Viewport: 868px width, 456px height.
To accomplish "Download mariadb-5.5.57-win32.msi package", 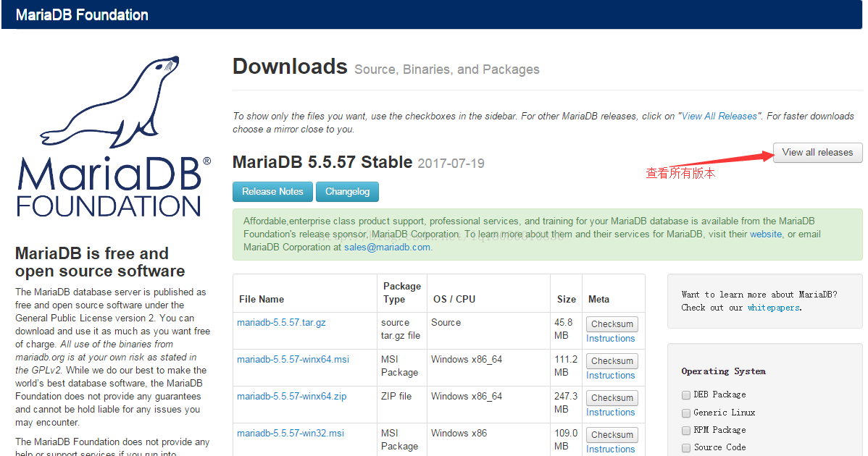I will pos(291,434).
